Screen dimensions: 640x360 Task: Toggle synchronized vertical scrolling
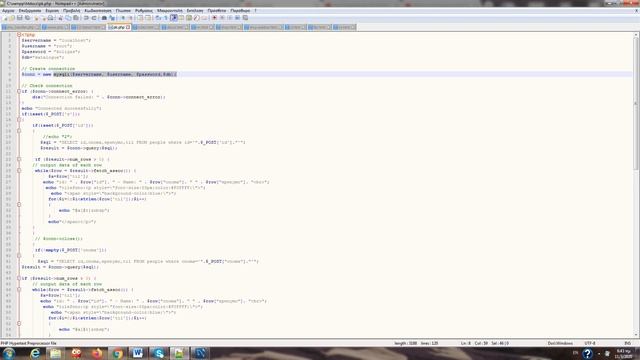click(140, 18)
